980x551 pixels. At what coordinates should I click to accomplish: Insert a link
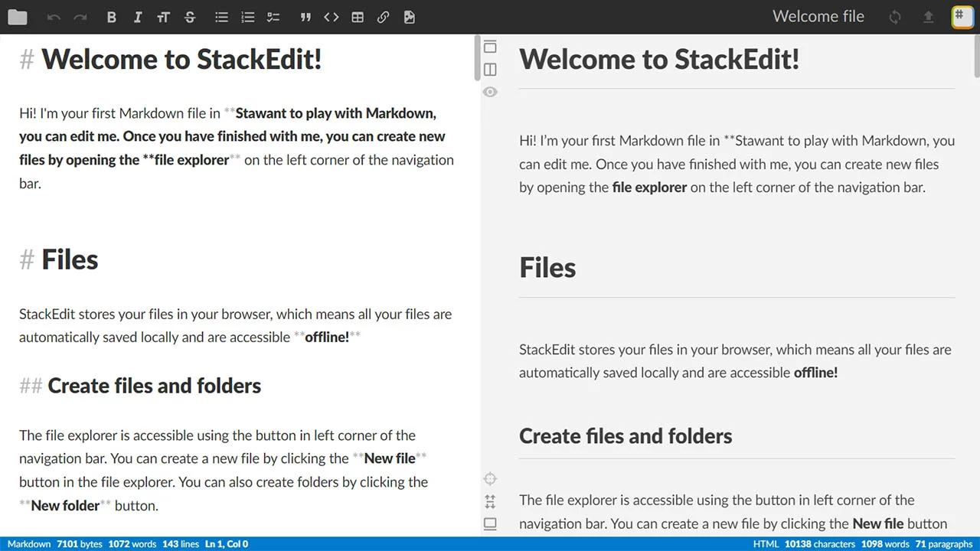coord(384,17)
